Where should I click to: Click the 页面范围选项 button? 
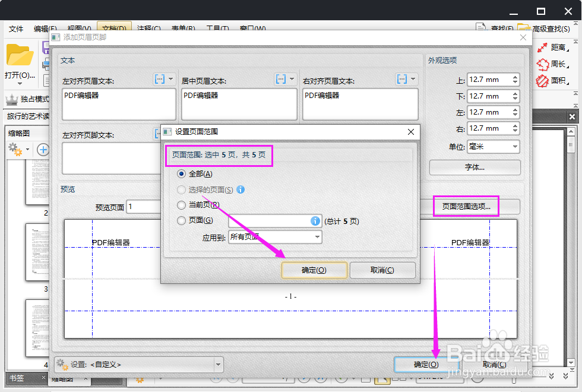pos(466,206)
